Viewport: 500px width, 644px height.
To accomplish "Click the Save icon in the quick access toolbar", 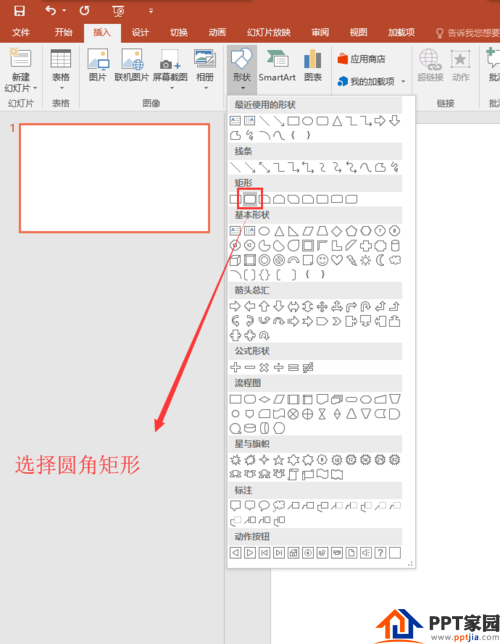I will (x=19, y=11).
